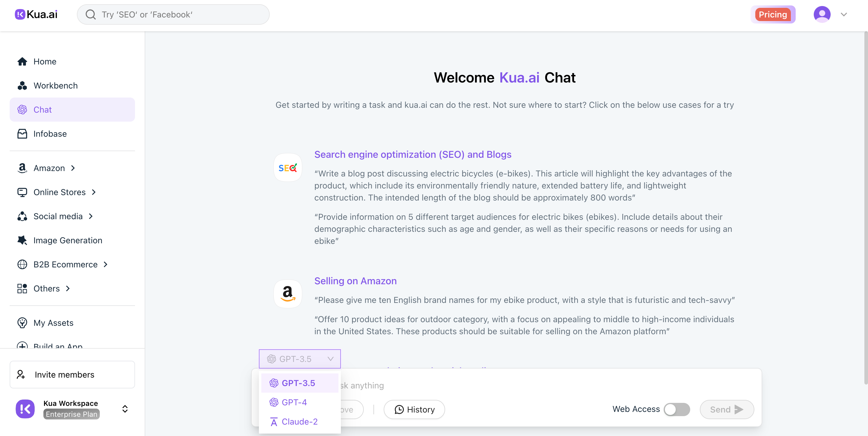Expand the B2B Ecommerce submenu chevron
Screen dimensions: 868x436
(105, 265)
